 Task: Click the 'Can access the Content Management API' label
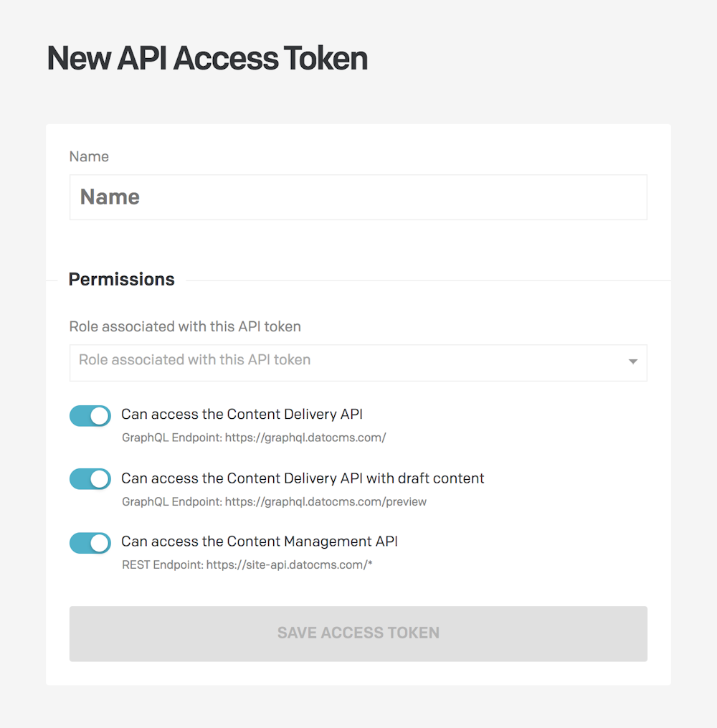(x=260, y=542)
